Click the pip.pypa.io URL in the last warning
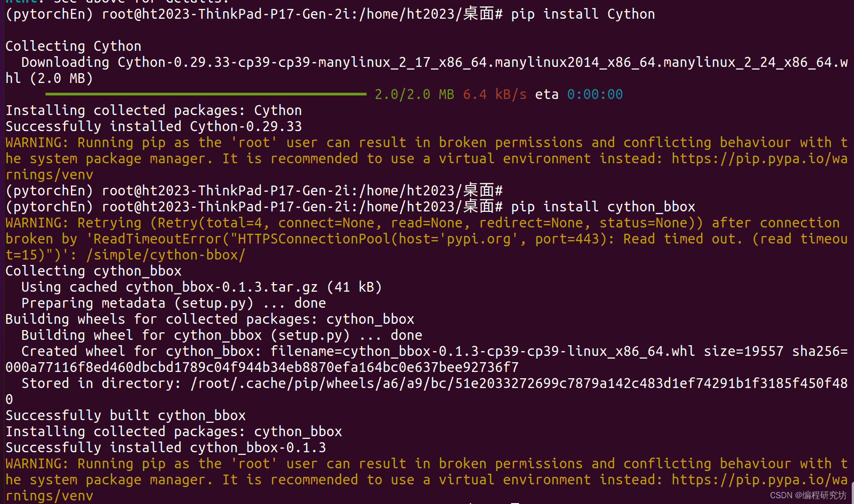This screenshot has width=854, height=504. click(x=759, y=479)
